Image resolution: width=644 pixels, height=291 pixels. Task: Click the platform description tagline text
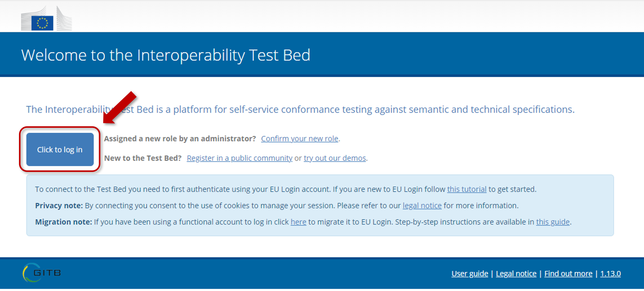[x=300, y=109]
